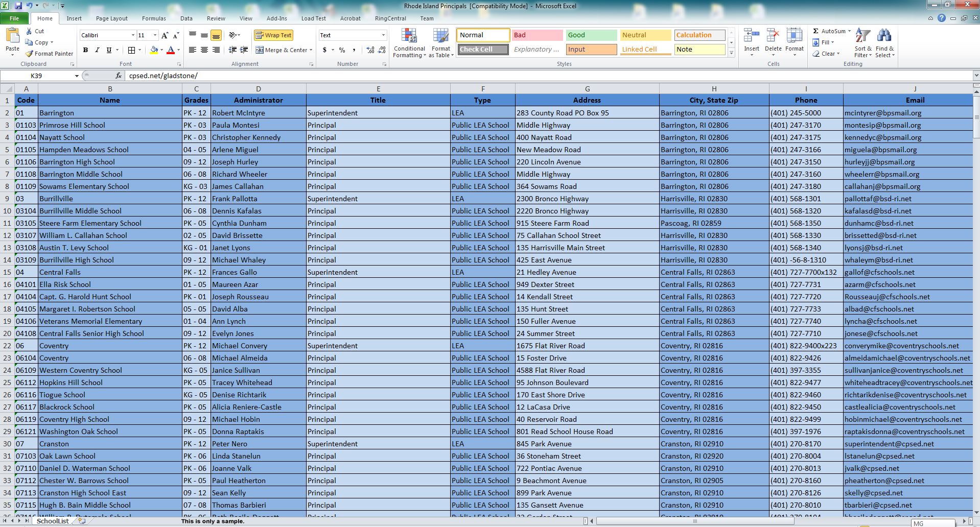
Task: Toggle Middle Align alignment
Action: 204,35
